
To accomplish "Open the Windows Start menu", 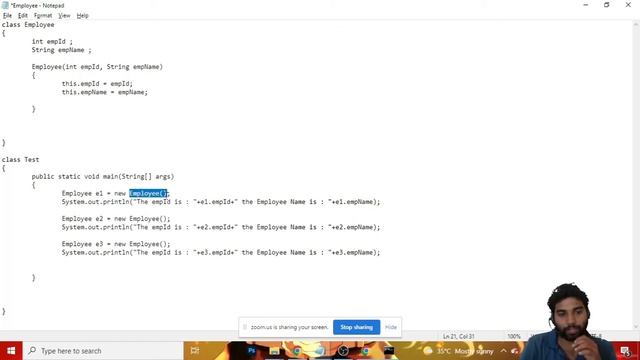I will click(11, 351).
